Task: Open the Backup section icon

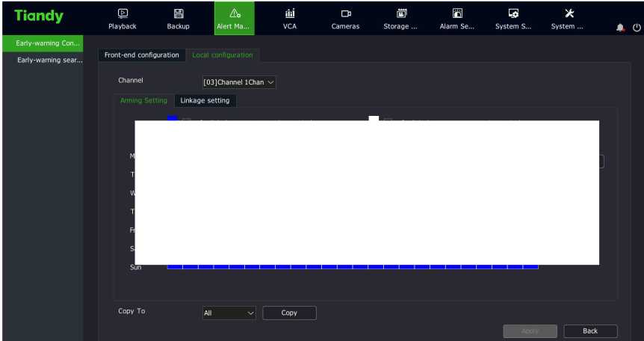Action: 179,13
